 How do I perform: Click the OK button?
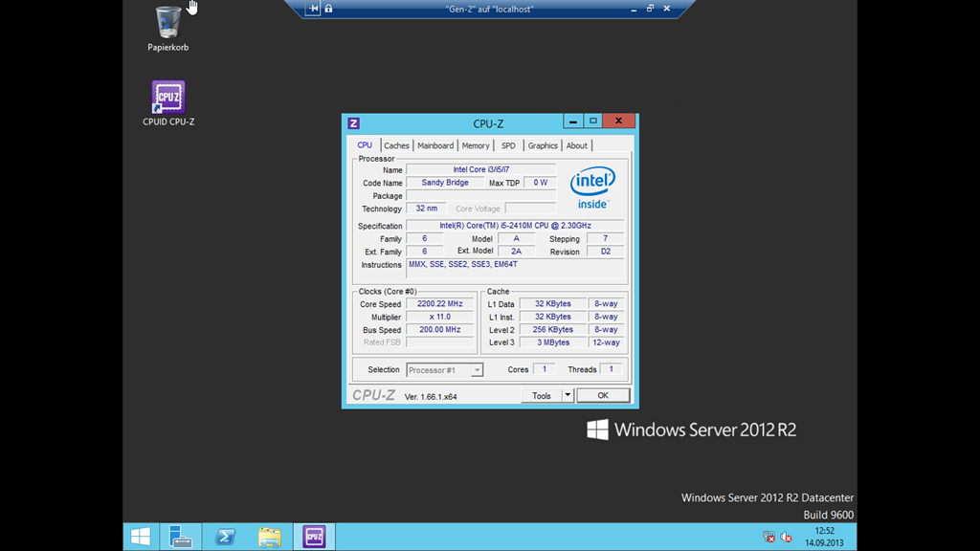tap(603, 395)
